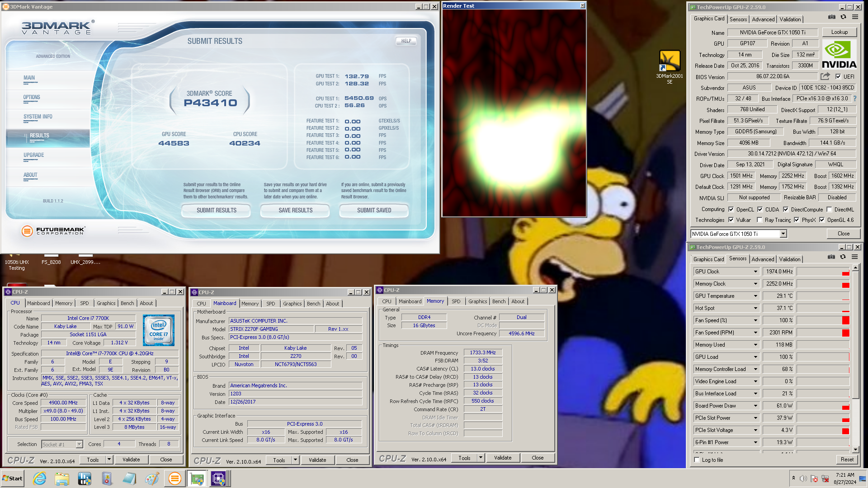Click the volume speaker icon in the system tray
Viewport: 868px width, 488px height.
803,479
